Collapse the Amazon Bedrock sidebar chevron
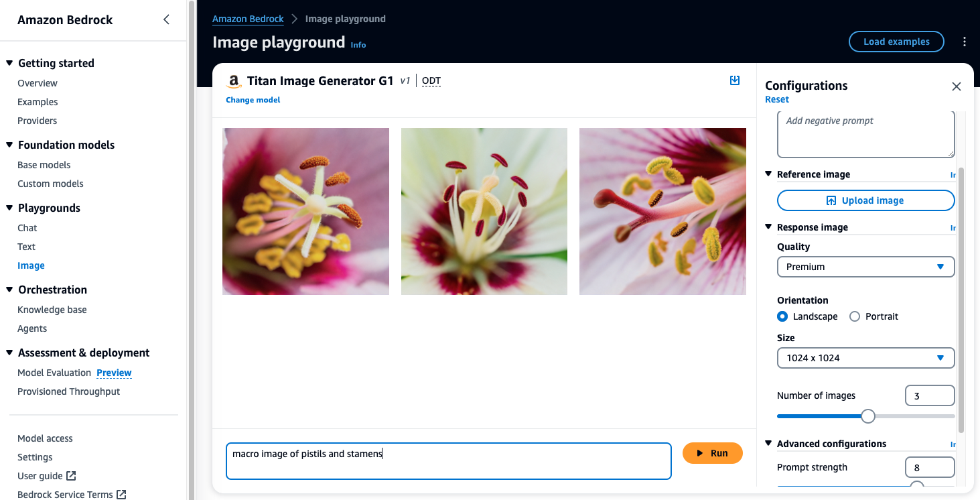Screen dimensions: 980x500 click(x=167, y=19)
